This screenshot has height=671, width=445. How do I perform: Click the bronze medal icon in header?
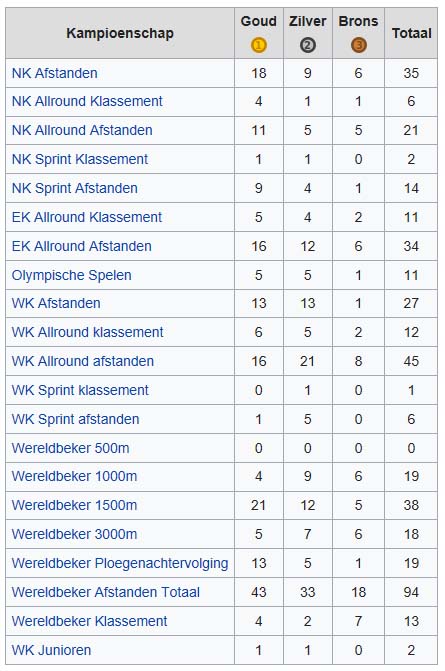tap(359, 45)
